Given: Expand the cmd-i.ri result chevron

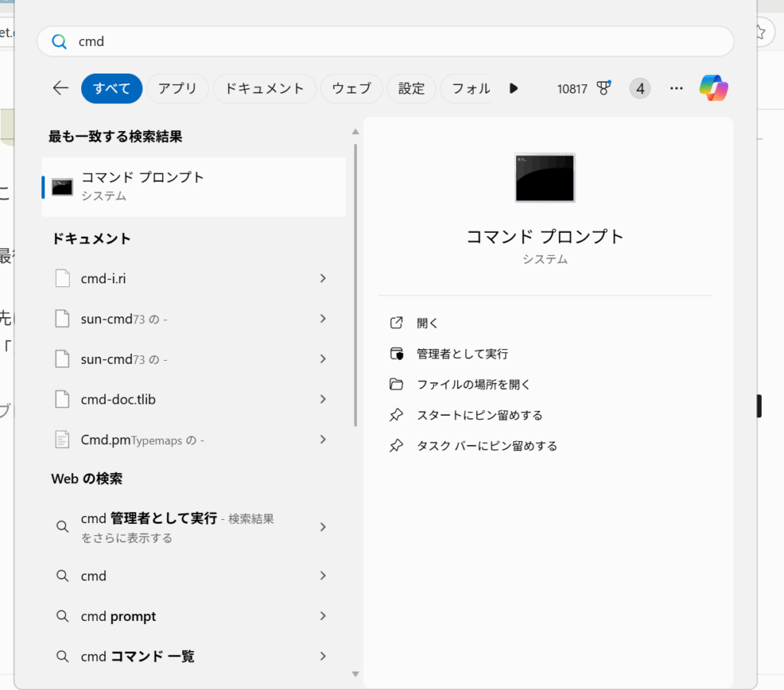Looking at the screenshot, I should [323, 279].
